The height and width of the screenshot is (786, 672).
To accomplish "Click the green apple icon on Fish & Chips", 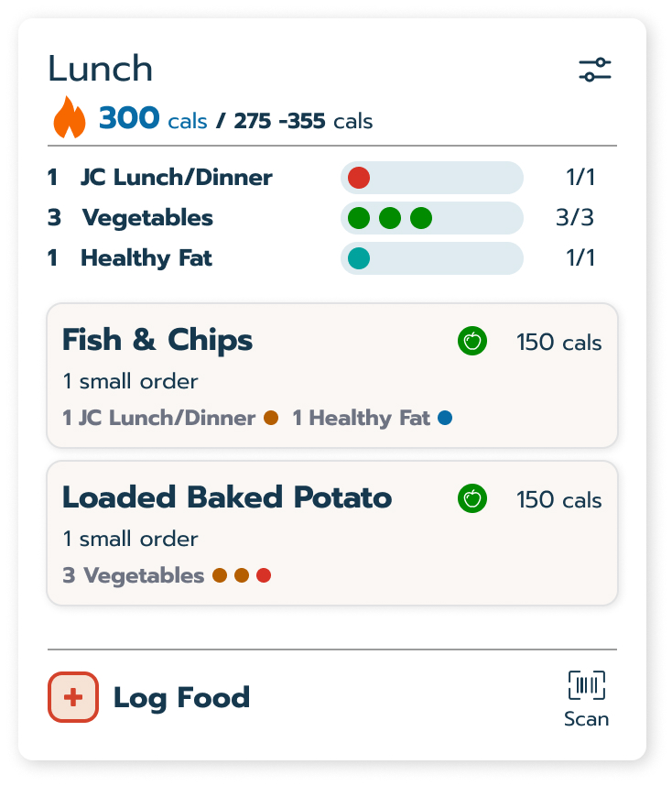I will 472,342.
